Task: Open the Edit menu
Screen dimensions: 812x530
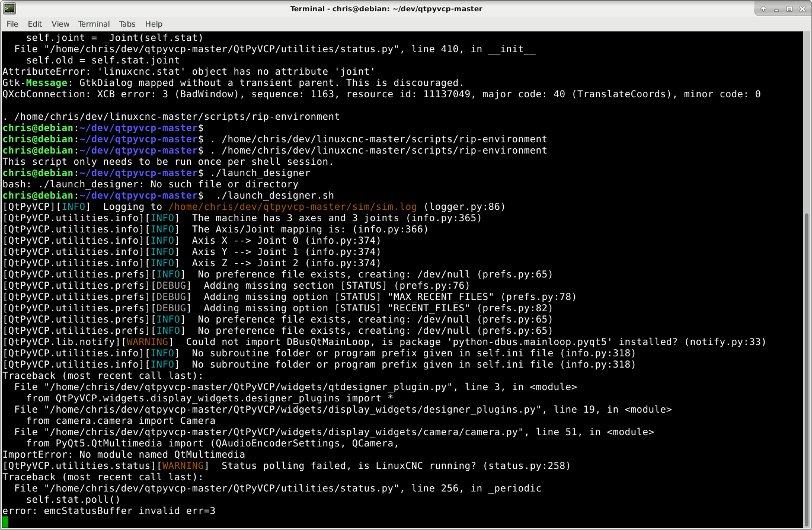Action: (x=35, y=24)
